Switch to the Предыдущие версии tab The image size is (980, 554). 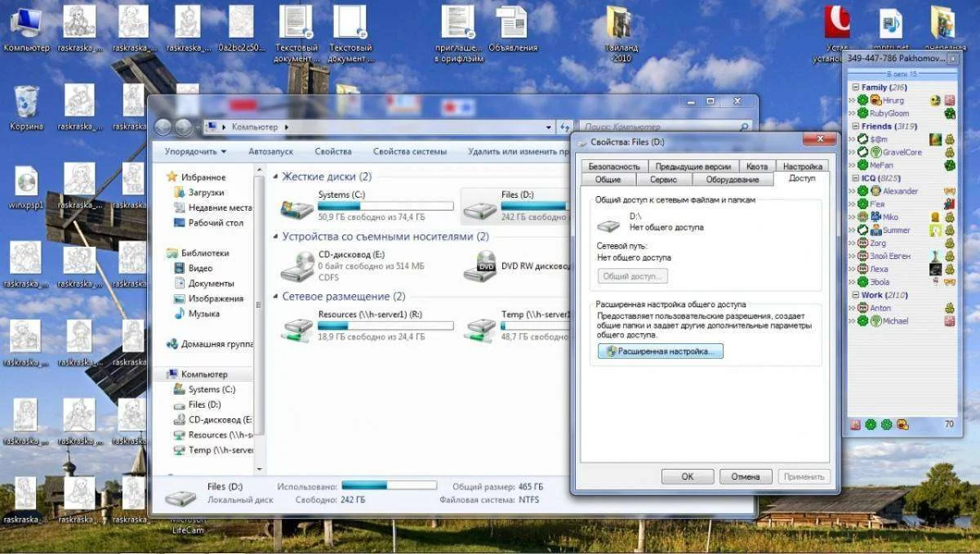tap(693, 166)
